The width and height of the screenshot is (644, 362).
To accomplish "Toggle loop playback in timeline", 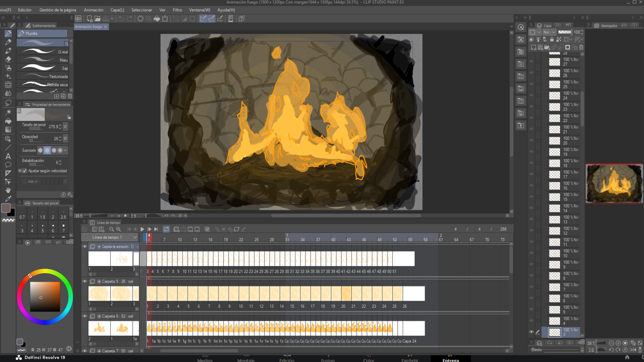I will tap(166, 229).
